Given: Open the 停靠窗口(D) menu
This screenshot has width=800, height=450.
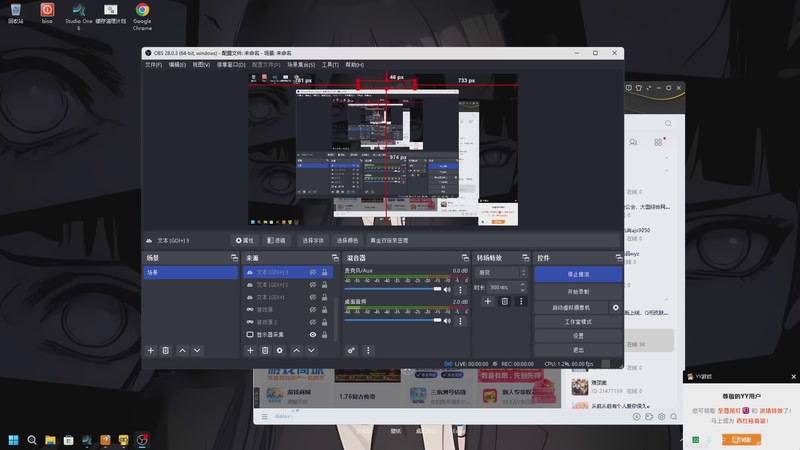Looking at the screenshot, I should coord(231,65).
